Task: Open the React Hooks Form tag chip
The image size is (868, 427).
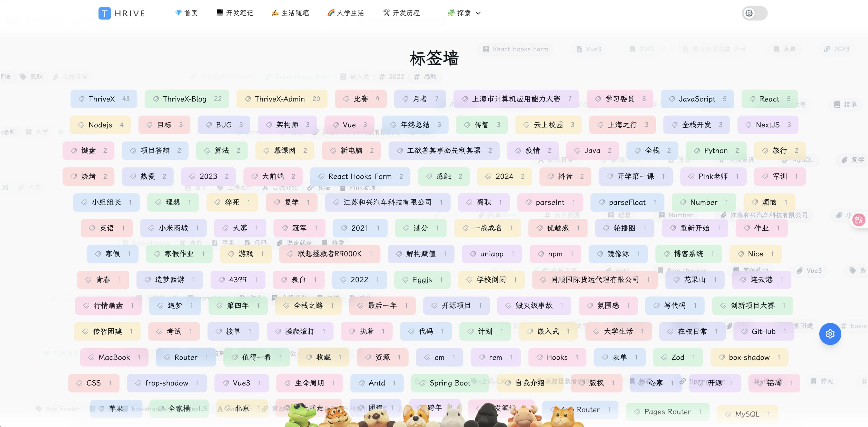Action: pyautogui.click(x=360, y=176)
